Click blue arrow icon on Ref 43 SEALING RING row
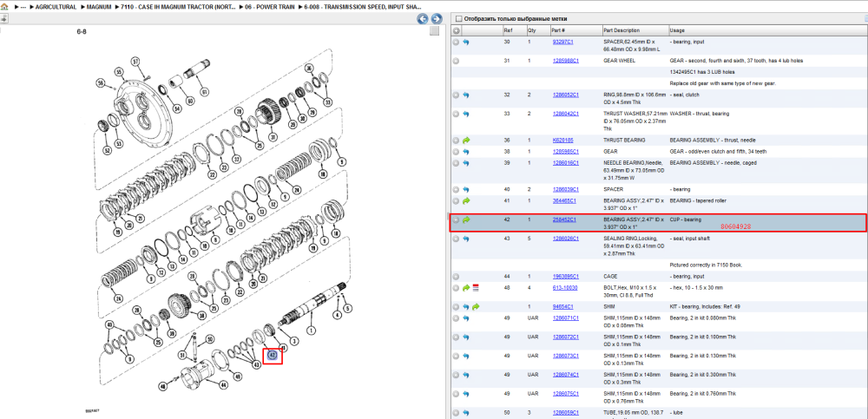Image resolution: width=868 pixels, height=419 pixels. 466,239
